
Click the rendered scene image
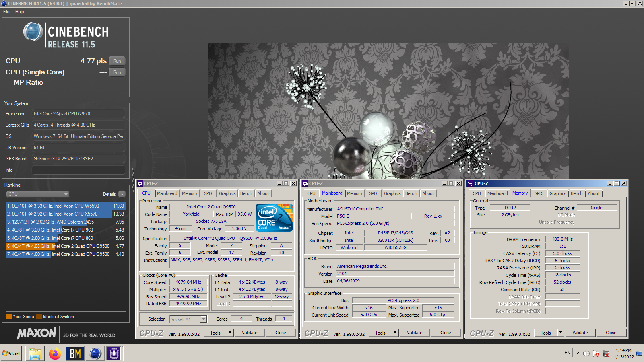pos(388,111)
